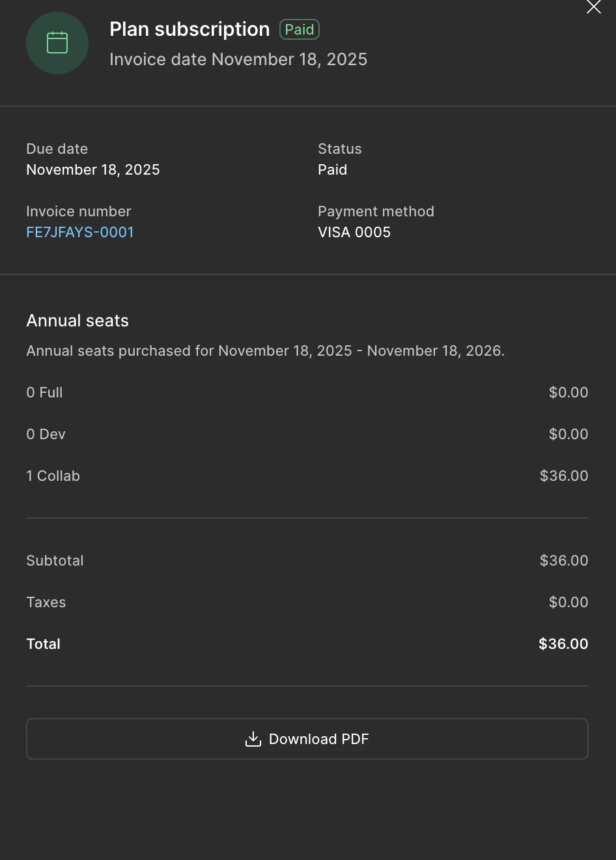Viewport: 616px width, 860px height.
Task: Select the Invoice date November 18, 2025 text
Action: (238, 59)
